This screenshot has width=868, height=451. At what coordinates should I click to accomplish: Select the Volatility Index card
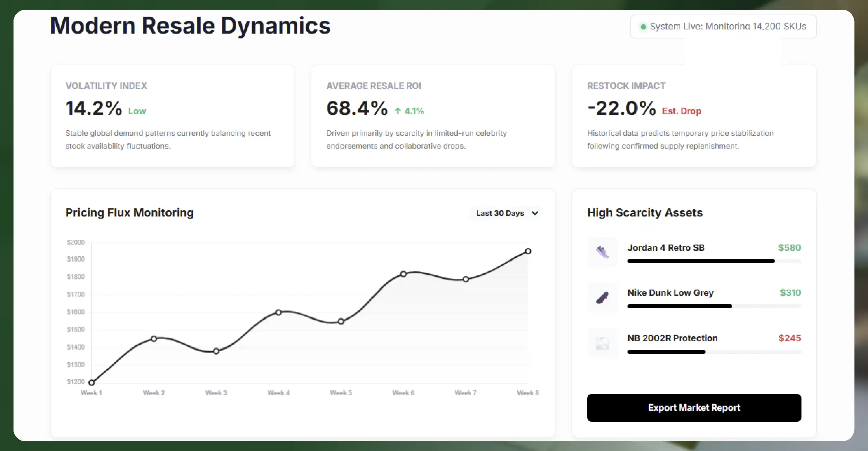pyautogui.click(x=172, y=116)
